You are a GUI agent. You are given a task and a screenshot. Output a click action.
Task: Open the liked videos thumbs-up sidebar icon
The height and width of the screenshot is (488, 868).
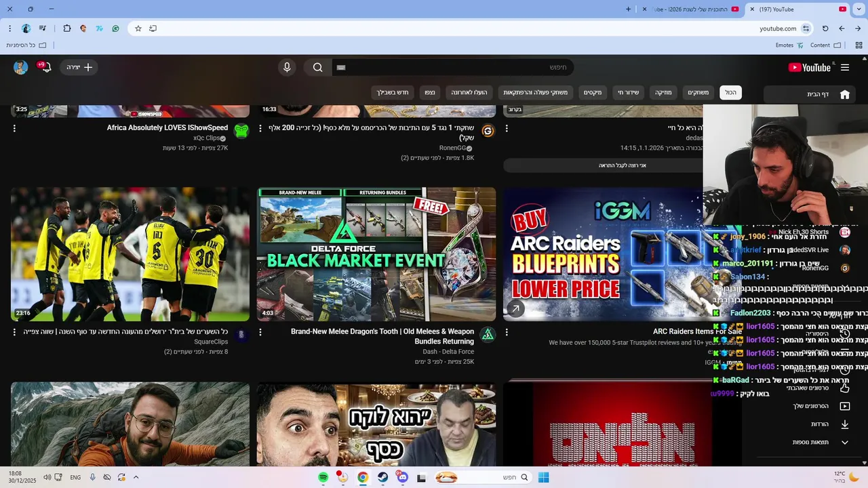click(x=844, y=388)
